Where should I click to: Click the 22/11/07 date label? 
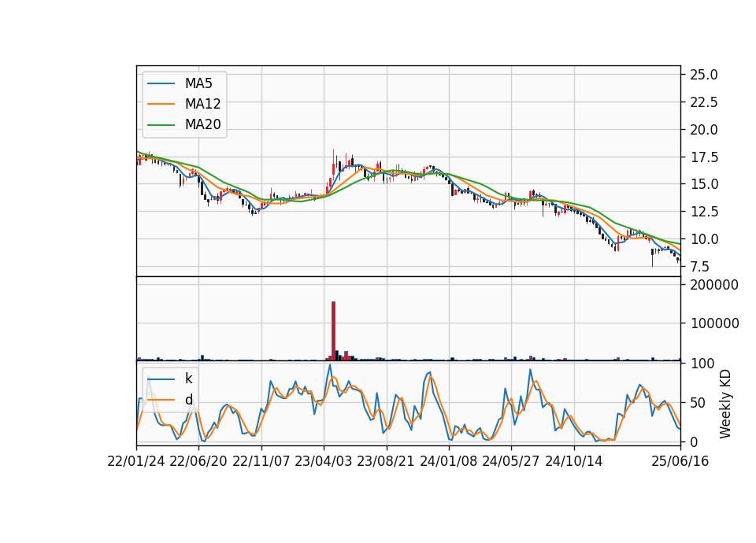[x=261, y=461]
